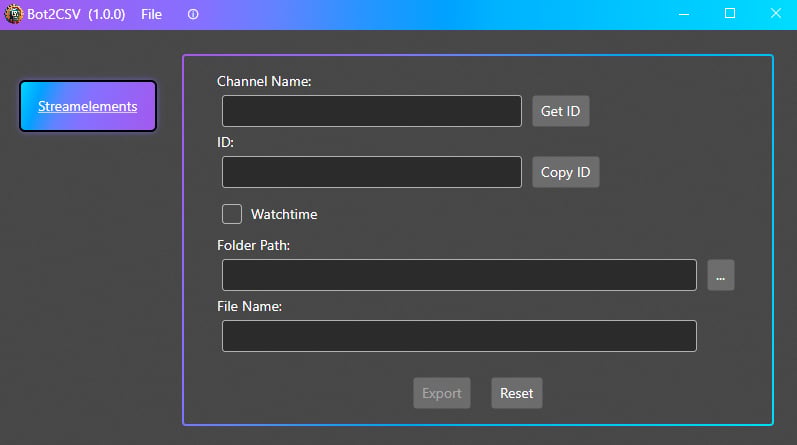Click the Channel Name input field
The height and width of the screenshot is (445, 797).
pyautogui.click(x=372, y=111)
